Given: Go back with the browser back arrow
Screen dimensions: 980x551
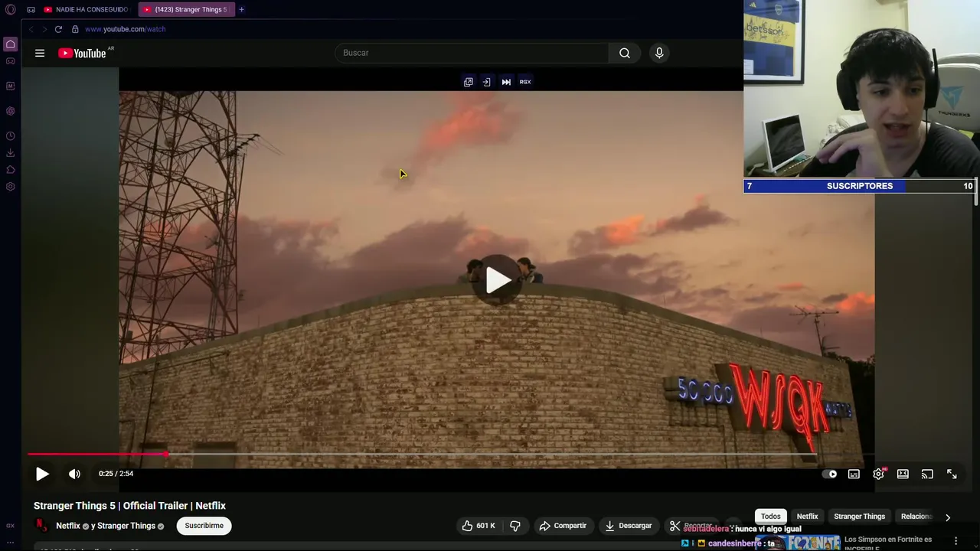Looking at the screenshot, I should point(31,29).
